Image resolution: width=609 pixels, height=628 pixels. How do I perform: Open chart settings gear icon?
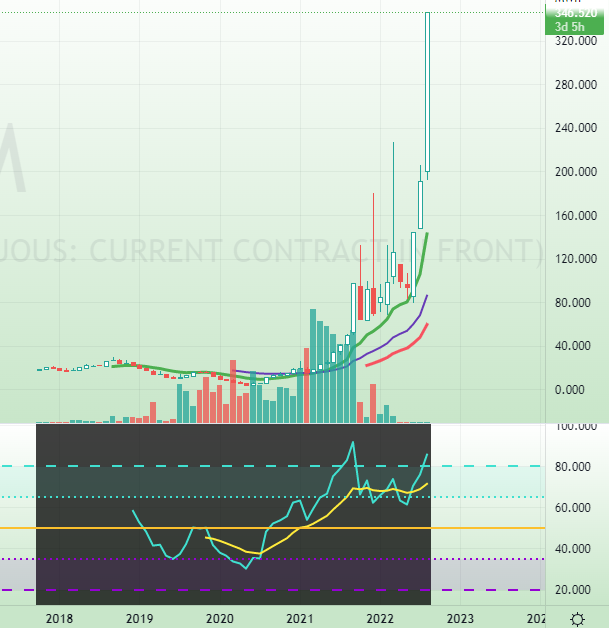577,619
